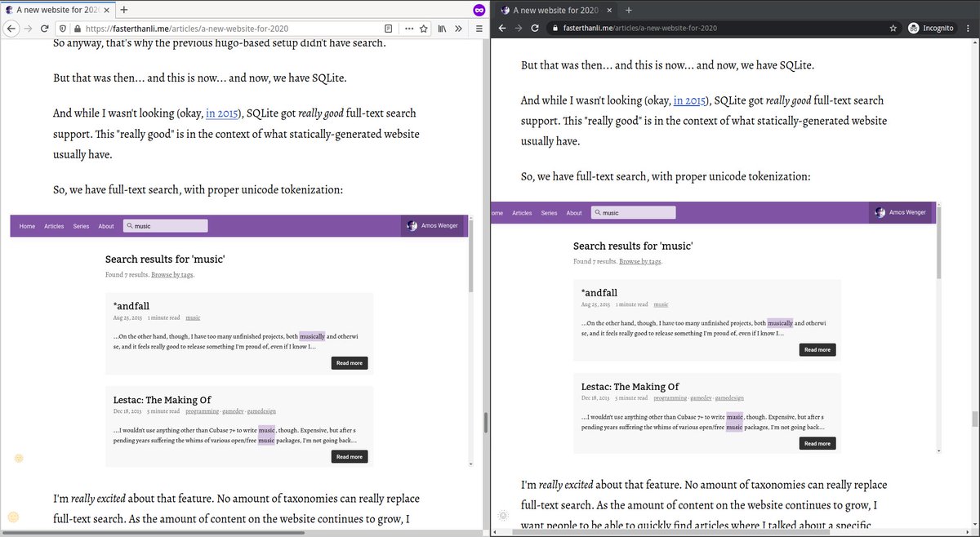
Task: Click 'Articles' in the Chrome embedded screenshot navbar
Action: [x=522, y=212]
